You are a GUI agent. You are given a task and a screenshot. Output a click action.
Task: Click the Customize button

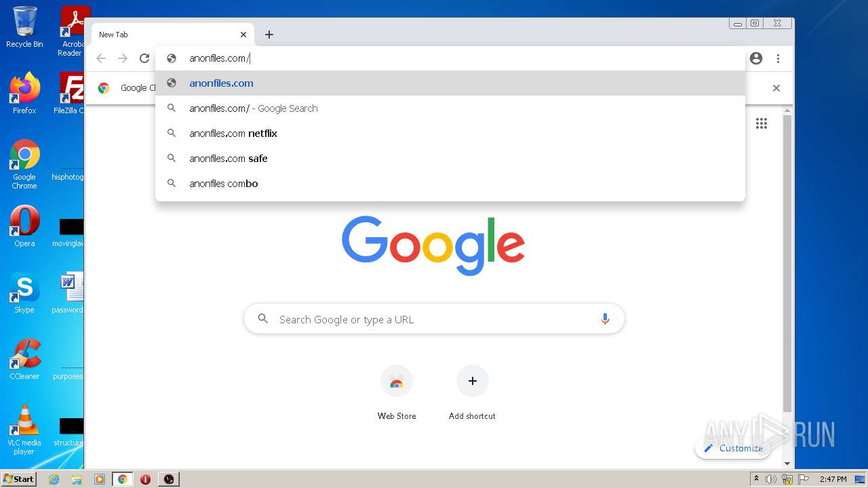733,448
